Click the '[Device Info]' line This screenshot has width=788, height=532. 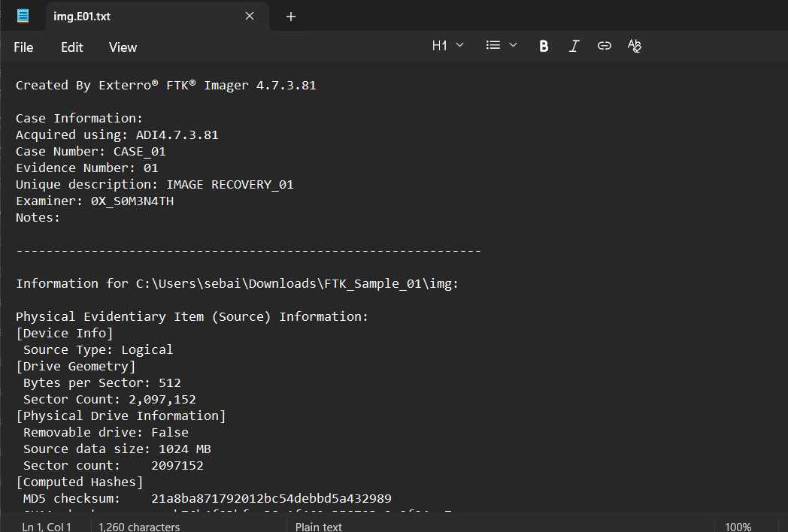pos(65,334)
